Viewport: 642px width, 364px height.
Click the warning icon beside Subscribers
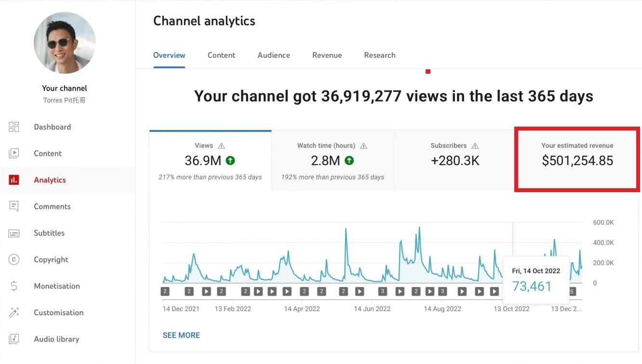(x=475, y=146)
